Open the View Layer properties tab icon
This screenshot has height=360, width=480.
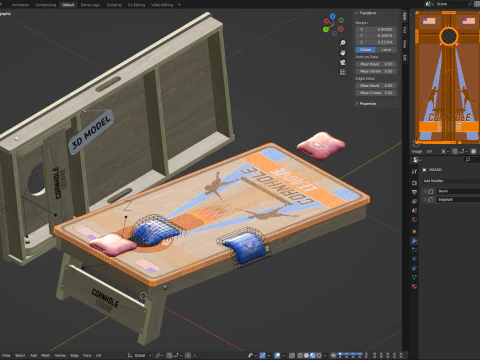click(414, 201)
